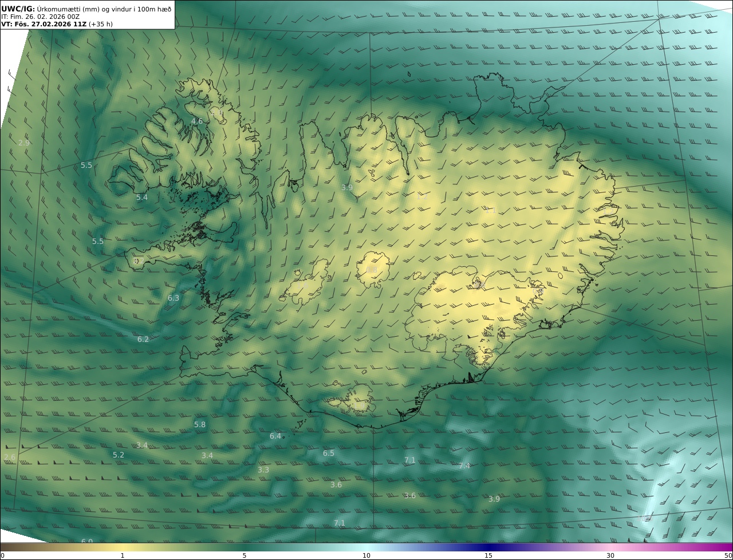Viewport: 733px width, 560px height.
Task: Click the 3.3 value label in the southern sea
Action: (263, 470)
